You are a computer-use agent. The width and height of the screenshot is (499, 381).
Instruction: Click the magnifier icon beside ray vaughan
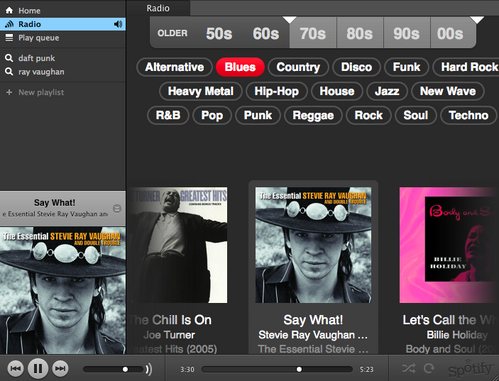(x=9, y=72)
